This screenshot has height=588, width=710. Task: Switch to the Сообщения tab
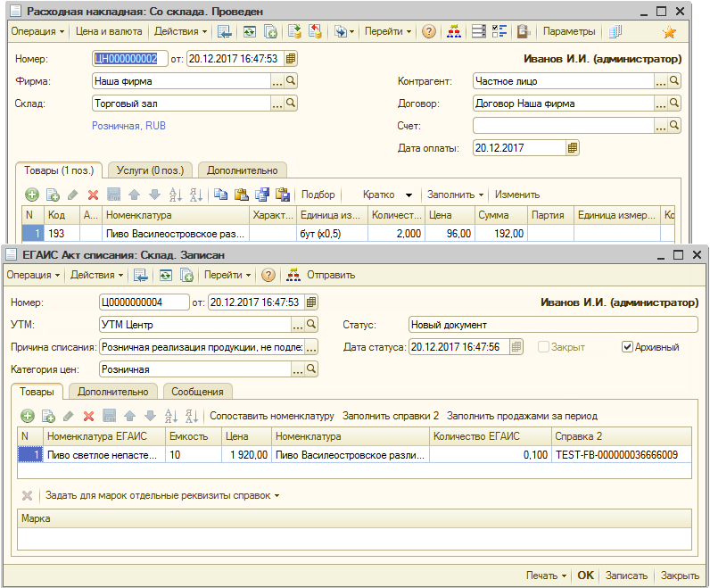pyautogui.click(x=198, y=392)
